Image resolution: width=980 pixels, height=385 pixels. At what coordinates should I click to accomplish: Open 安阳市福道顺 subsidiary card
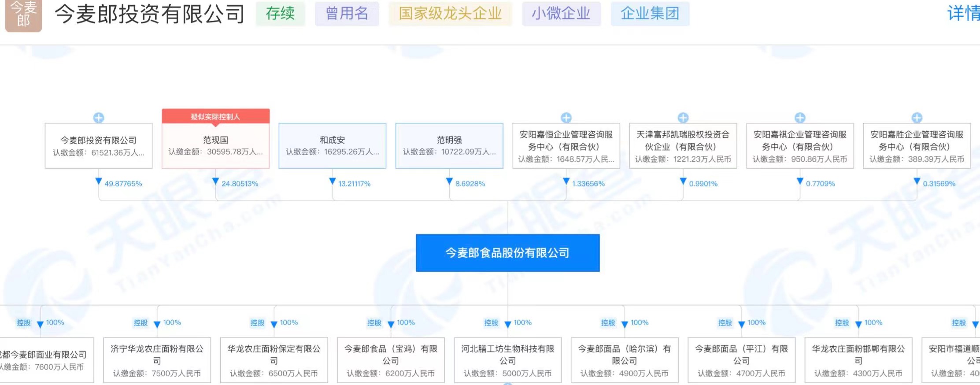[951, 360]
